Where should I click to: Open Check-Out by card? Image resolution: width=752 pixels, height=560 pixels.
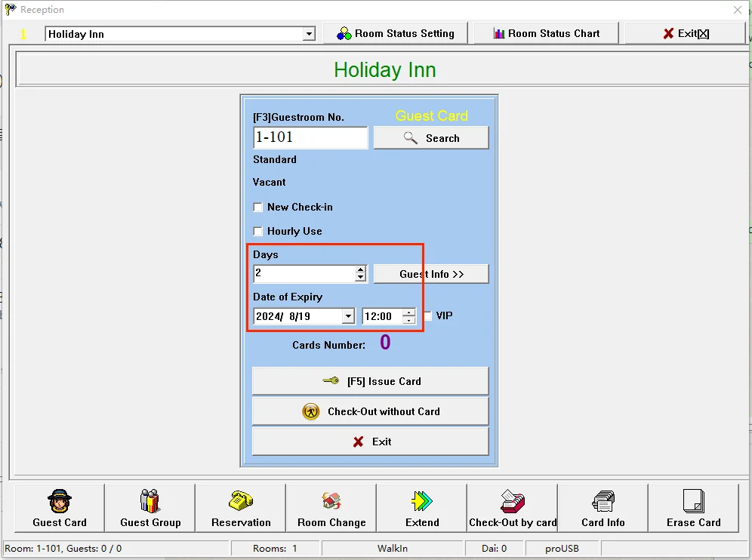pos(513,508)
